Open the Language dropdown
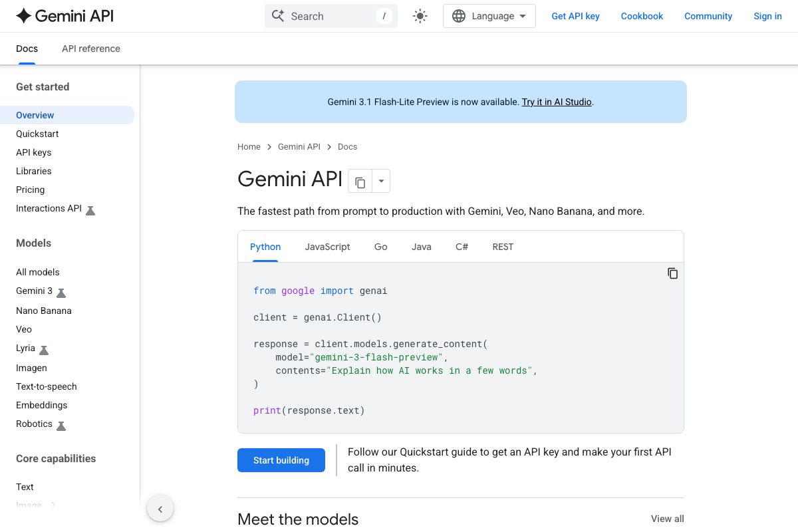The height and width of the screenshot is (532, 798). (x=489, y=15)
